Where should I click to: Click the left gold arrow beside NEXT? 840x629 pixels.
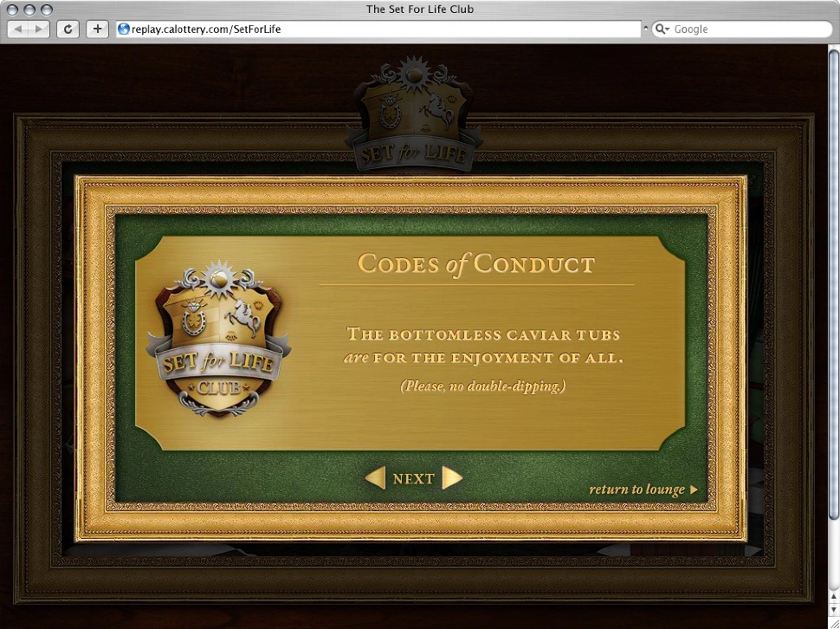tap(375, 477)
